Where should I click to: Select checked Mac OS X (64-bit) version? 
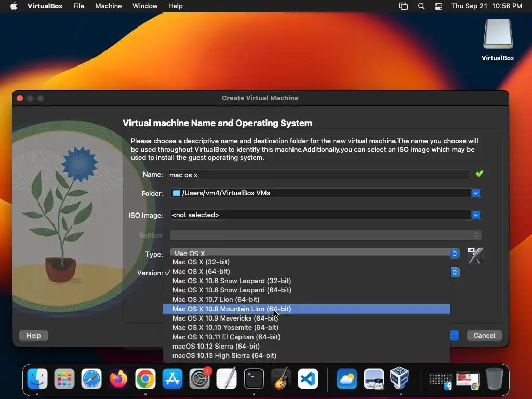pyautogui.click(x=307, y=271)
